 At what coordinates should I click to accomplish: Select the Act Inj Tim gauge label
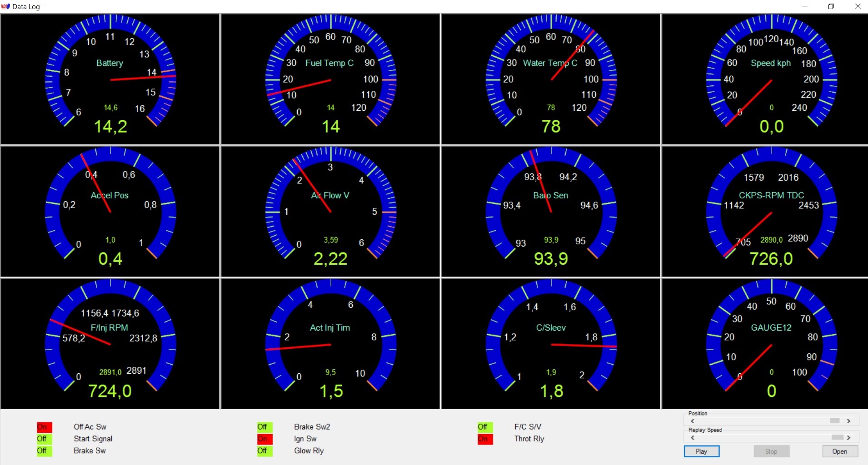pyautogui.click(x=330, y=327)
